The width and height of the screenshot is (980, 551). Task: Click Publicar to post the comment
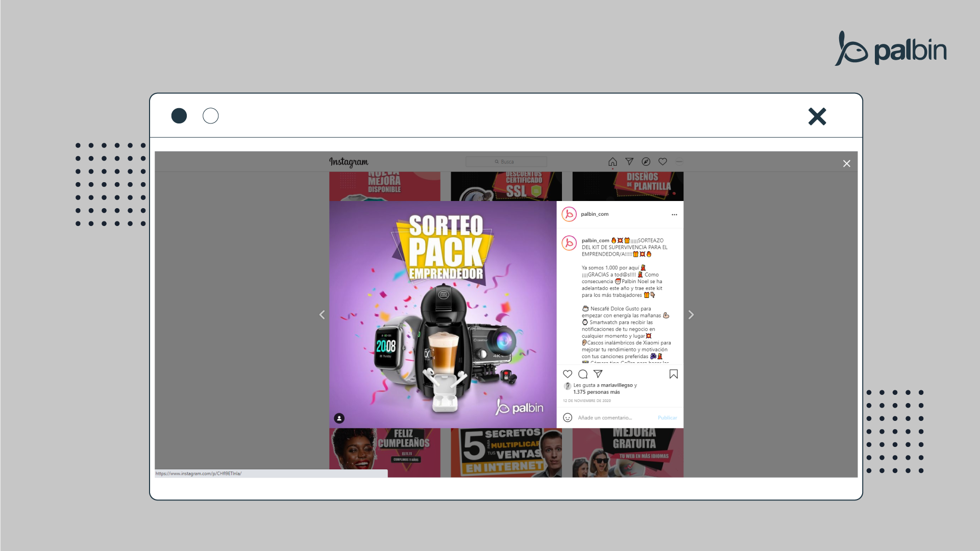tap(667, 417)
